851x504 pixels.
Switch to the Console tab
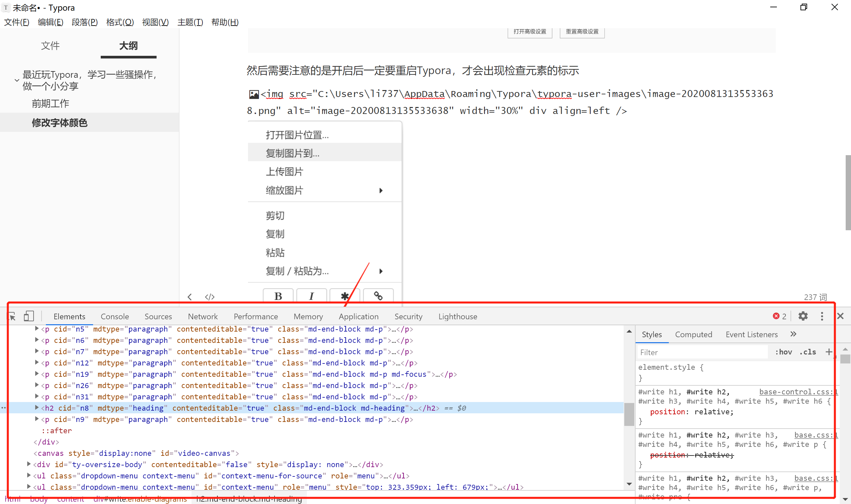115,317
